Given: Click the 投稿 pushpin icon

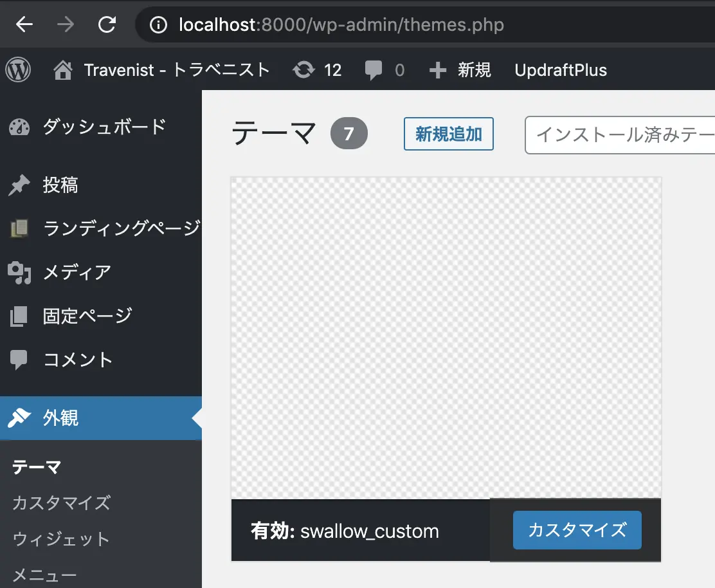Looking at the screenshot, I should click(19, 185).
